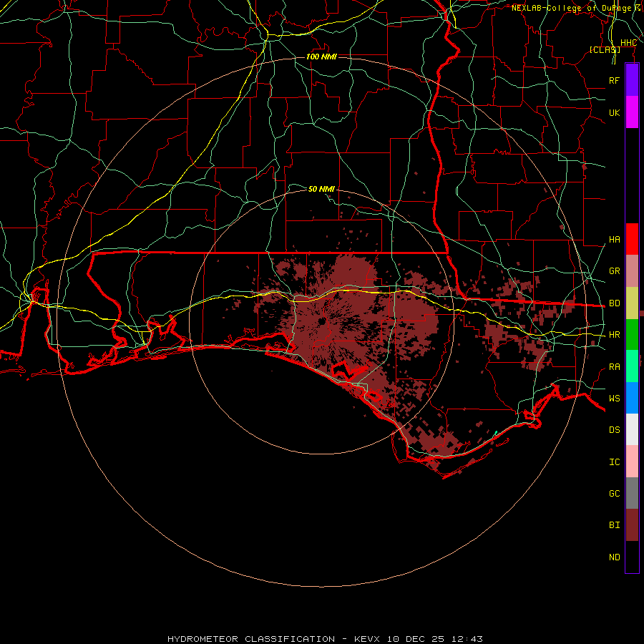644x644 pixels.
Task: Select the olive yellow BD legend swatch
Action: [x=632, y=303]
